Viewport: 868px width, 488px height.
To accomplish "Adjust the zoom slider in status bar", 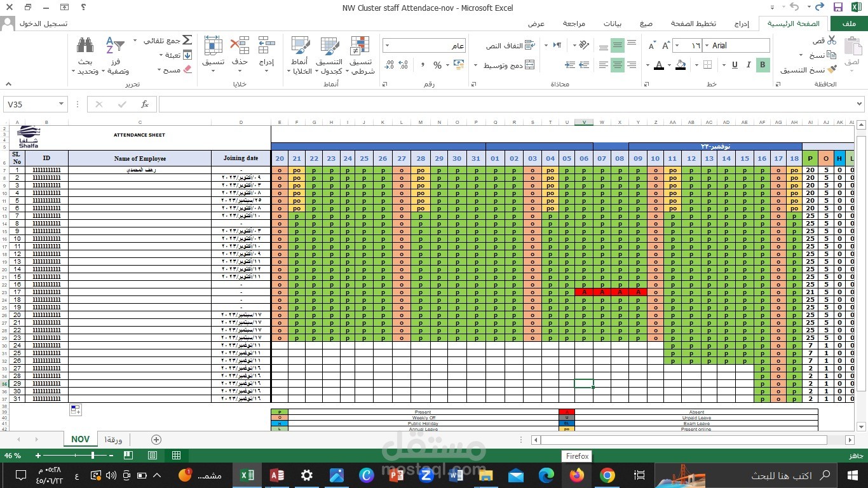I will [x=93, y=456].
